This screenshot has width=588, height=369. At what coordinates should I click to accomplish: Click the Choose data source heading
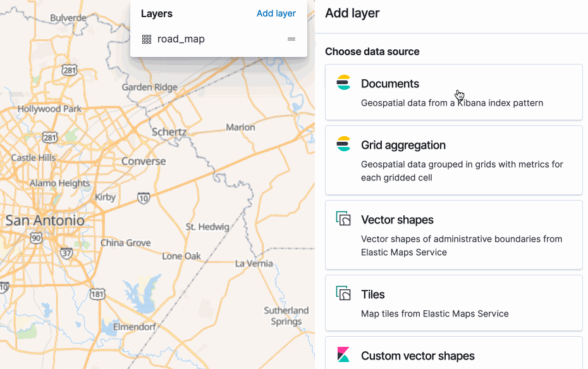[372, 51]
